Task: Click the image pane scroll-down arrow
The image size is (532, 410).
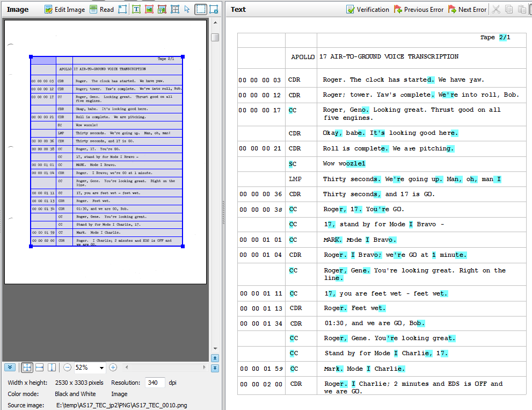Action: click(x=215, y=349)
